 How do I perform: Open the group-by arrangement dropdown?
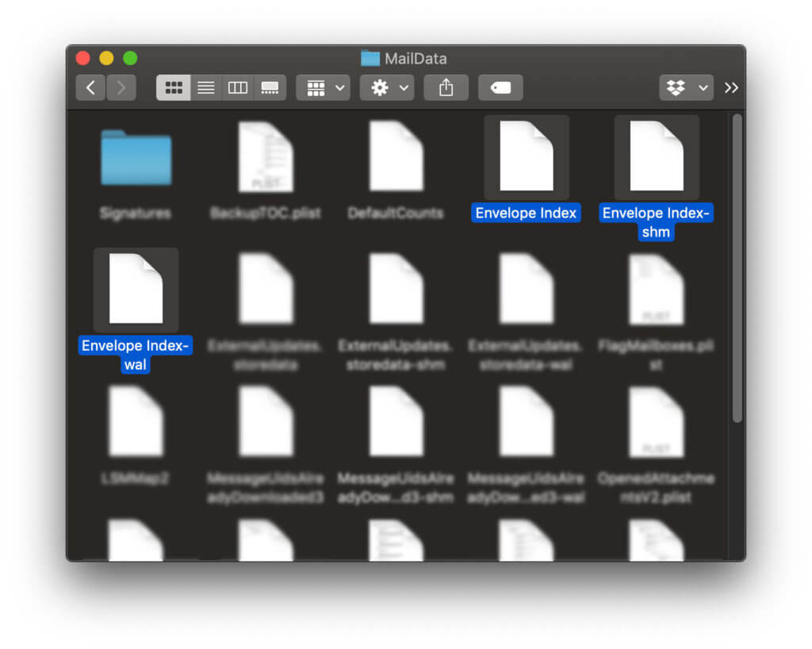324,87
